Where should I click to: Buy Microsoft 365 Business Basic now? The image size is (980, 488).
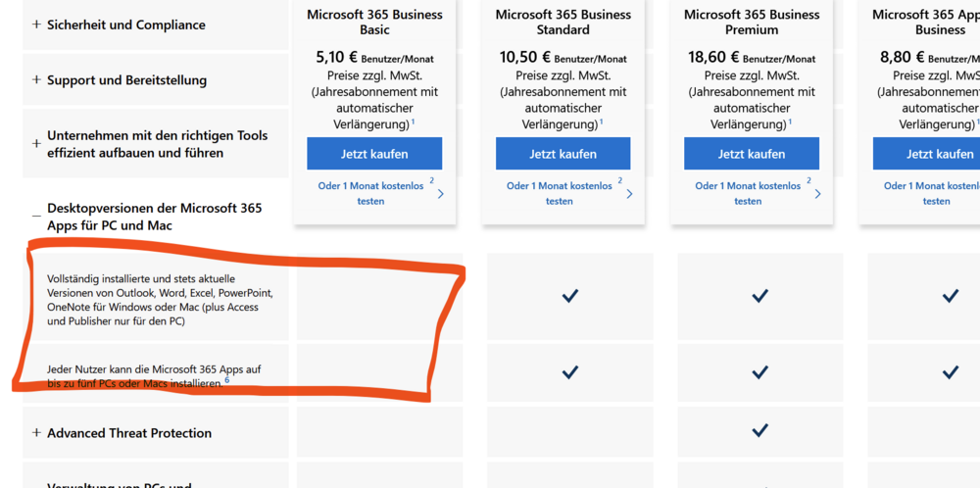[374, 154]
